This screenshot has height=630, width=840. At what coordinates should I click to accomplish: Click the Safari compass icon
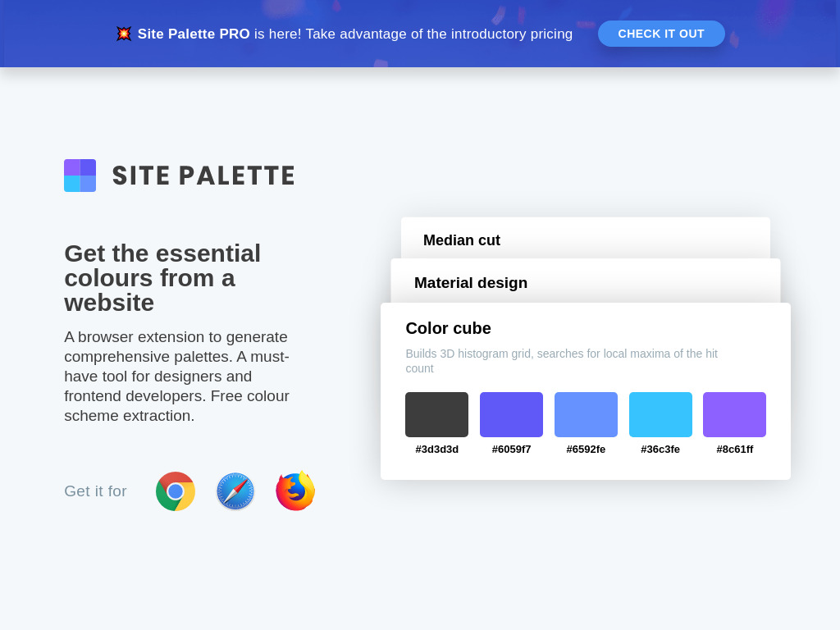click(235, 491)
